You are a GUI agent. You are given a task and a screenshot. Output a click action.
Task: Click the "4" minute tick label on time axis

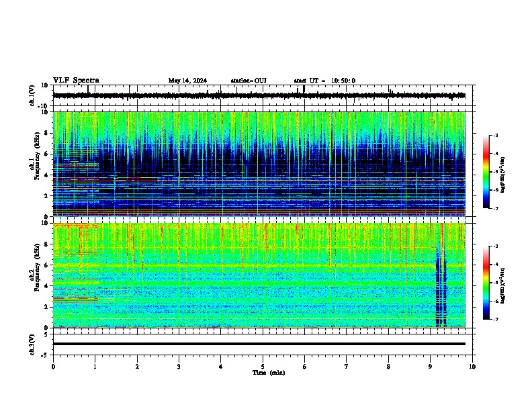click(x=221, y=367)
